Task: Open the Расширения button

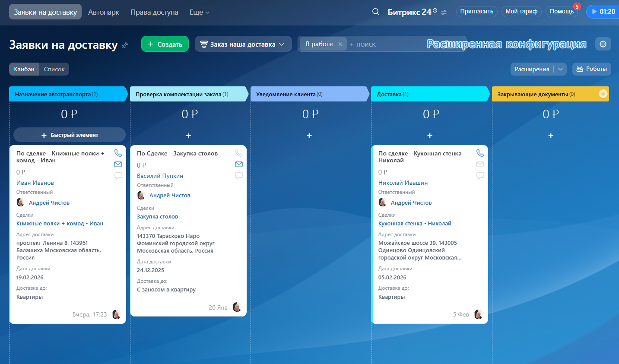Action: [532, 69]
